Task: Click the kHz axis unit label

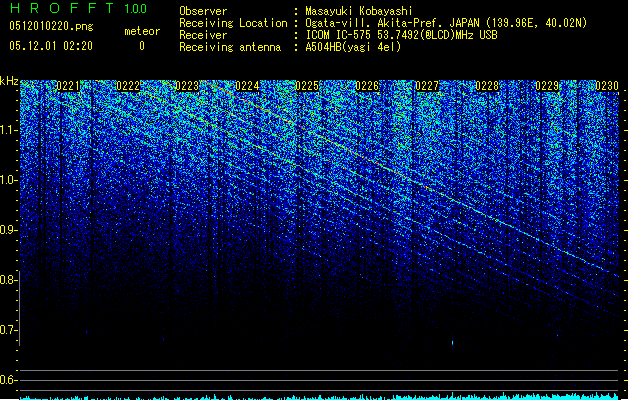Action: [9, 81]
